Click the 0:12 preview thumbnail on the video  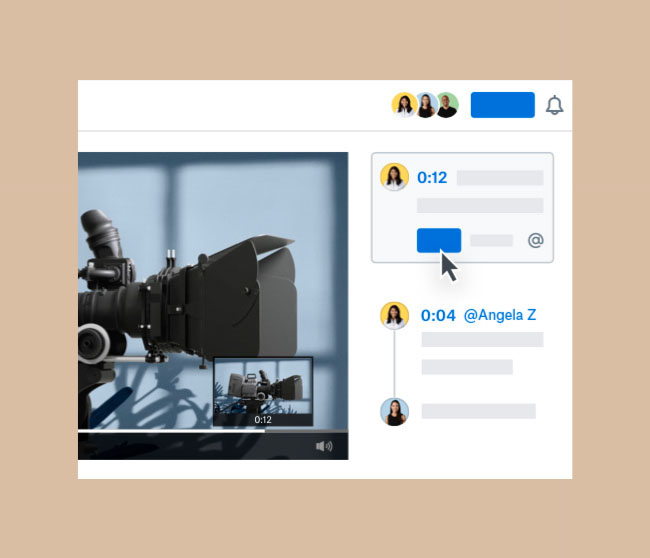[x=263, y=391]
